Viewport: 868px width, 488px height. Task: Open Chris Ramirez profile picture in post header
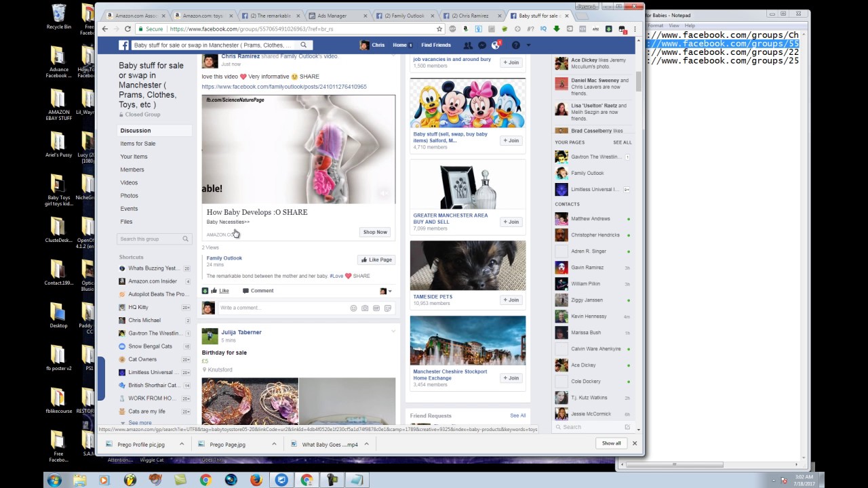[x=210, y=61]
